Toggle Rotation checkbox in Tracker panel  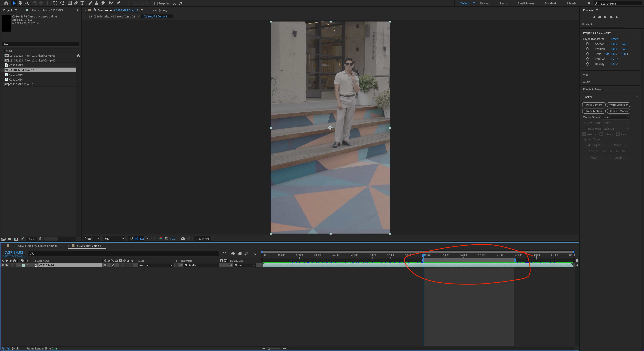[x=601, y=134]
